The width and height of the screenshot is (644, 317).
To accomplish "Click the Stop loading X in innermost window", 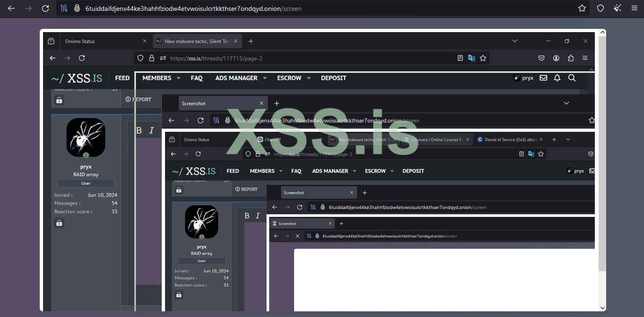I will tap(297, 236).
